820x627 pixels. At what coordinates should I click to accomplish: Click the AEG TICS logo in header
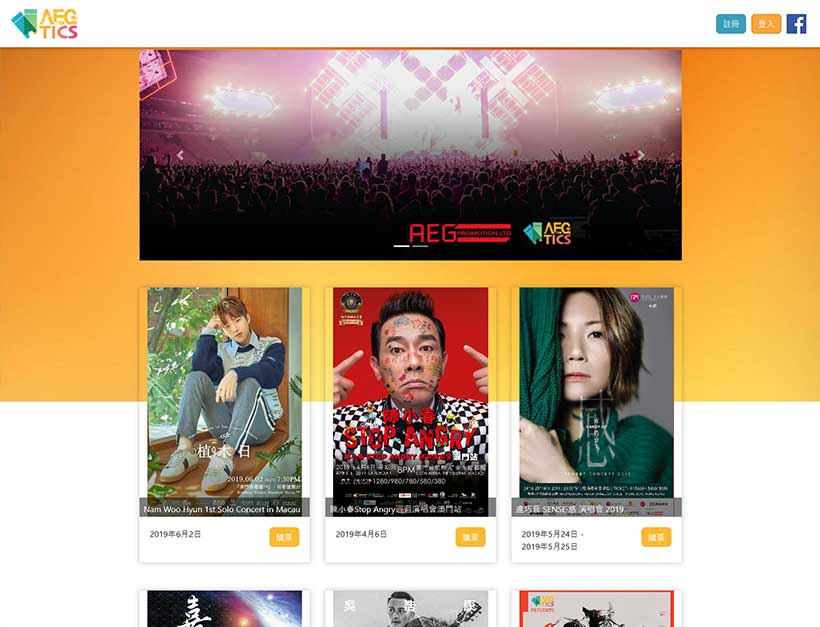(44, 24)
